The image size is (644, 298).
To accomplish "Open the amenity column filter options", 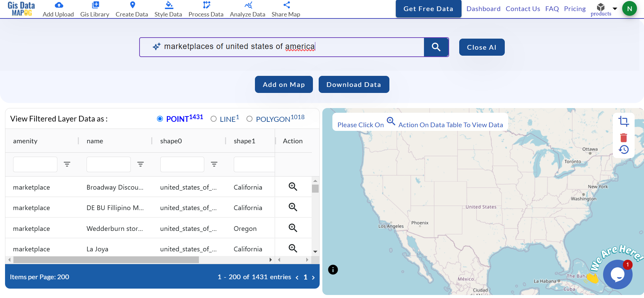I will pos(67,164).
